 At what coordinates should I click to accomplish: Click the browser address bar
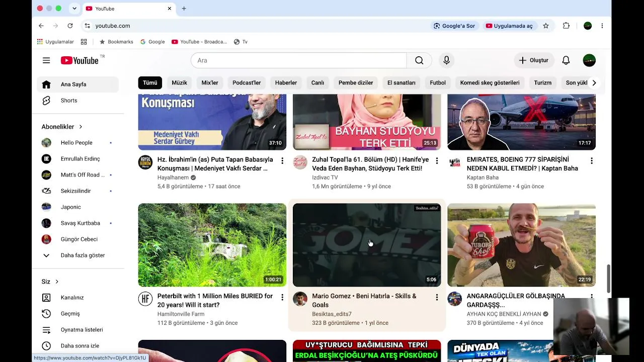pyautogui.click(x=257, y=26)
